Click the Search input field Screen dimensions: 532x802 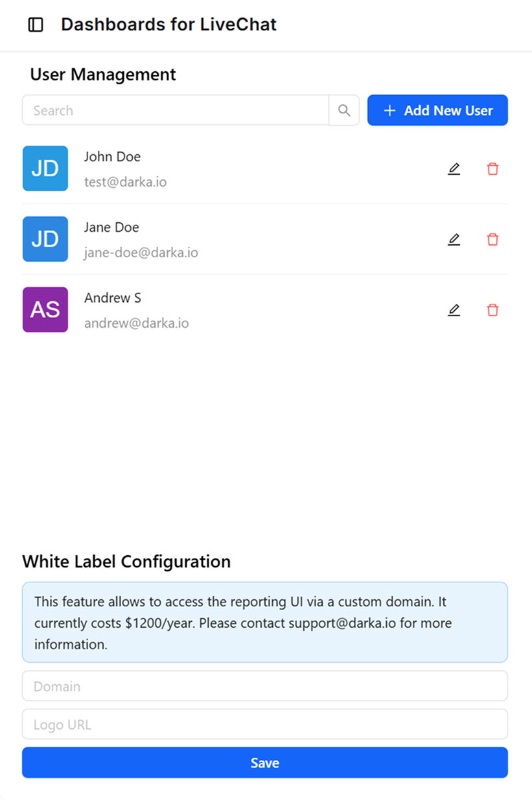click(175, 110)
